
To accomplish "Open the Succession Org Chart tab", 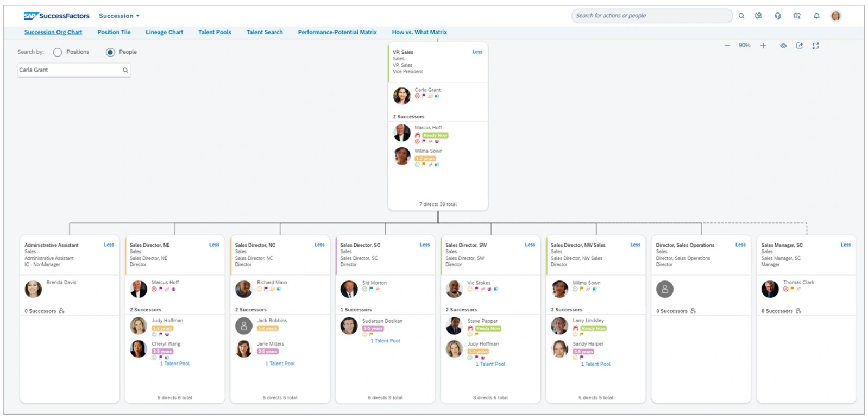I will click(x=53, y=32).
